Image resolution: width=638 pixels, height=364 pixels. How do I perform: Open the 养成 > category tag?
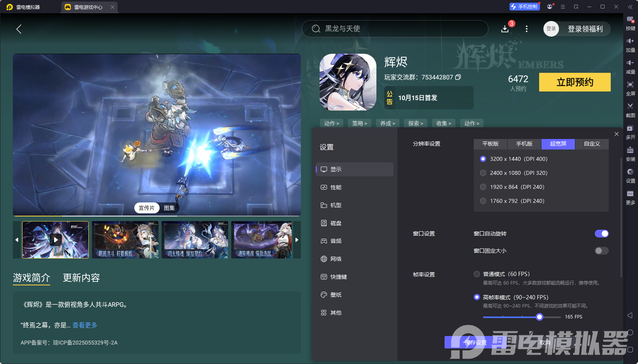coord(388,123)
